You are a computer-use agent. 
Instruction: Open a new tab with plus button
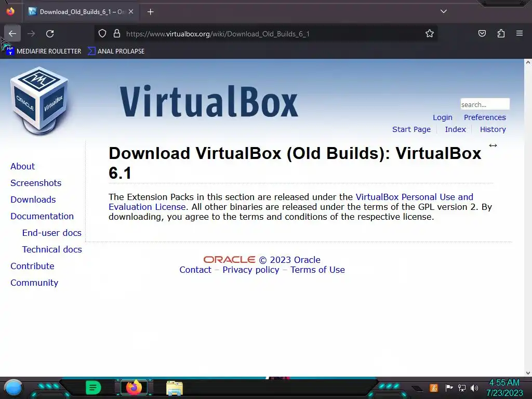[151, 12]
